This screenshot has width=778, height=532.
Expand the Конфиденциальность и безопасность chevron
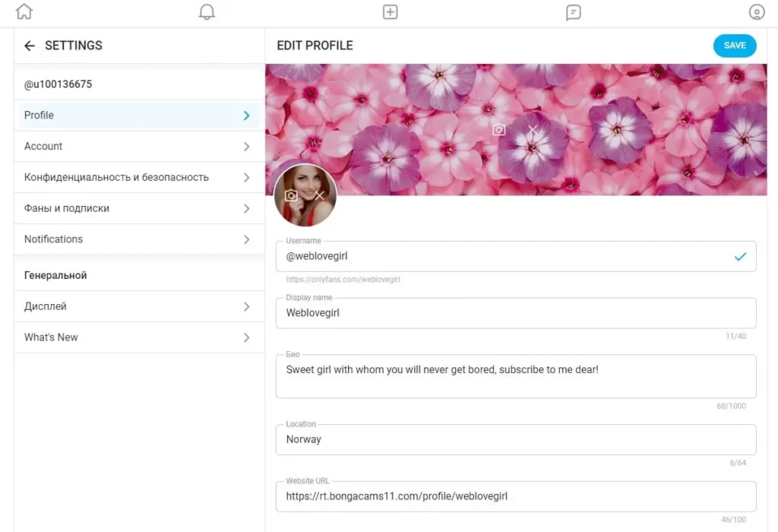pyautogui.click(x=247, y=178)
